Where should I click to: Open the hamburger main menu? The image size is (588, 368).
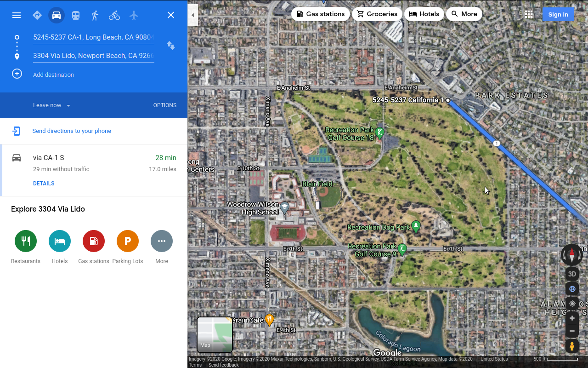pos(17,15)
